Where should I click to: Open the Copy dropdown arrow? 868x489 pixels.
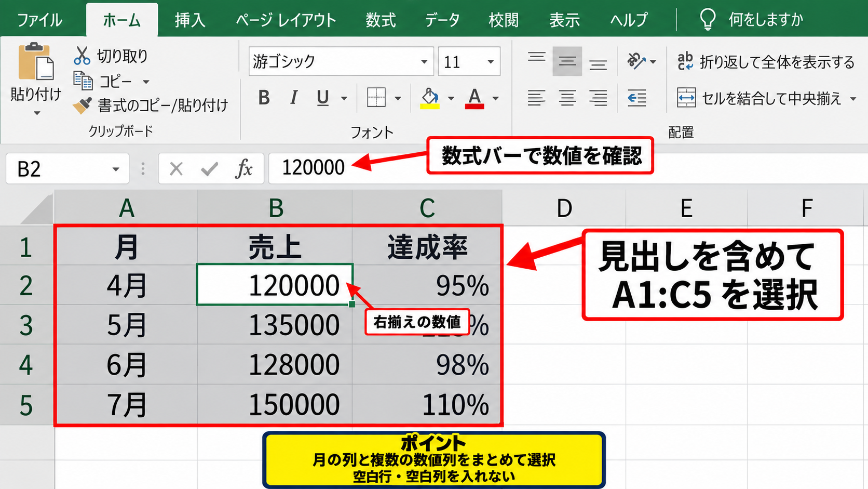(x=146, y=82)
